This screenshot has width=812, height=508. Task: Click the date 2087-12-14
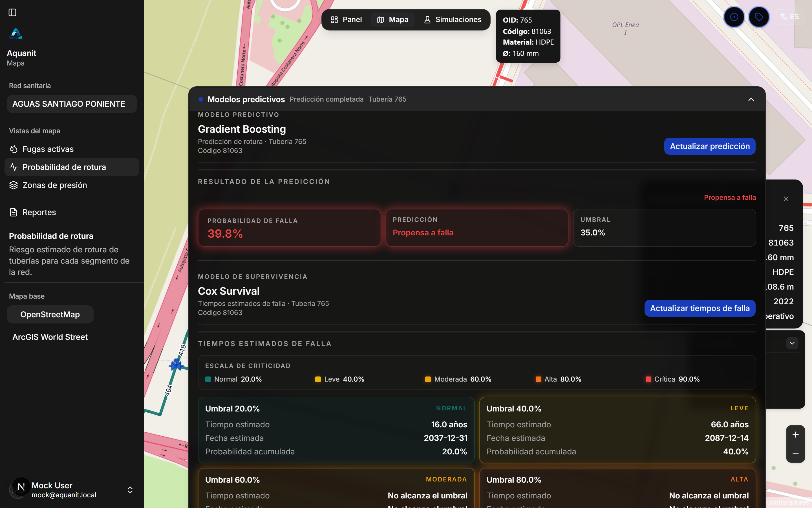click(x=727, y=438)
